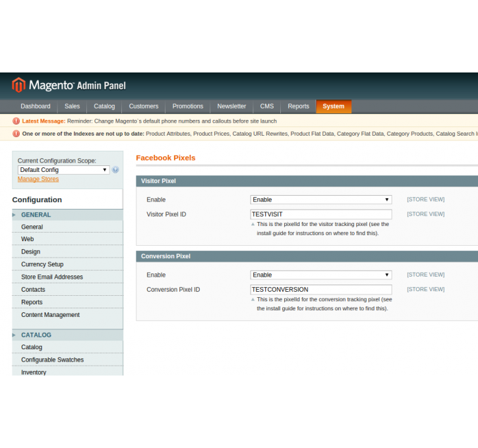Click STORE VIEW label beside Visitor Pixel Enable
Viewport: 478px width, 448px height.
[x=425, y=200]
